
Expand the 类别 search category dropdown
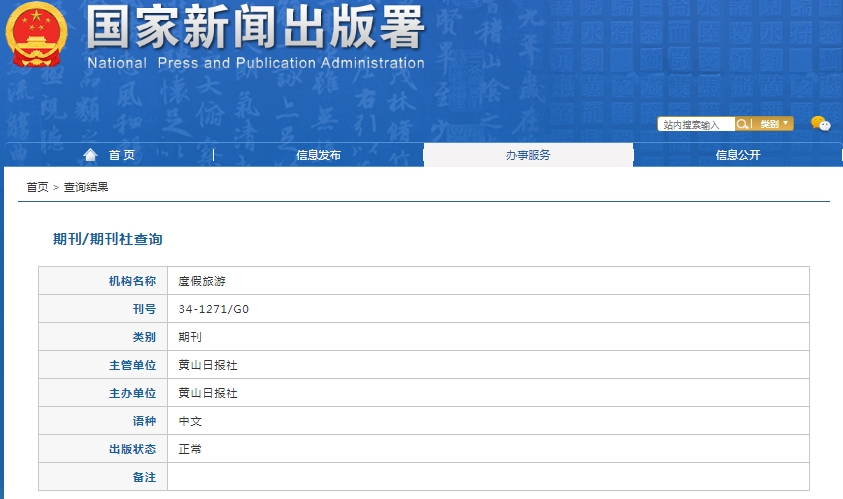774,124
